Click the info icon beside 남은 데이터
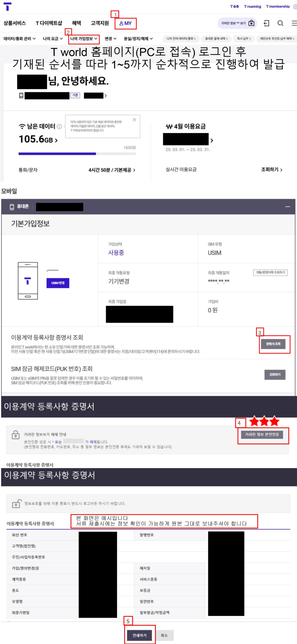 click(x=59, y=126)
